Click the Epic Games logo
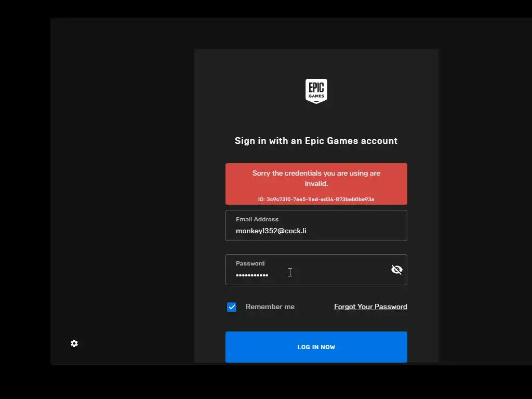The width and height of the screenshot is (532, 399). coord(316,91)
